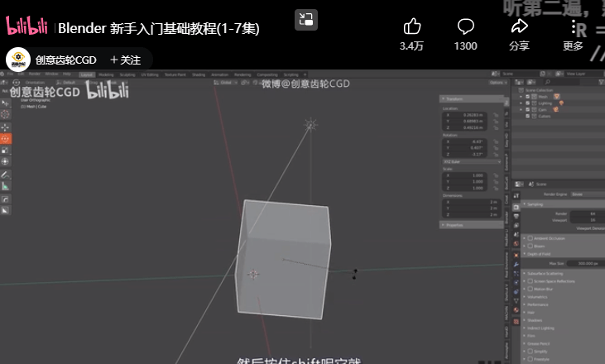The height and width of the screenshot is (364, 605).
Task: Open the XYZ Euler rotation mode dropdown
Action: point(472,161)
